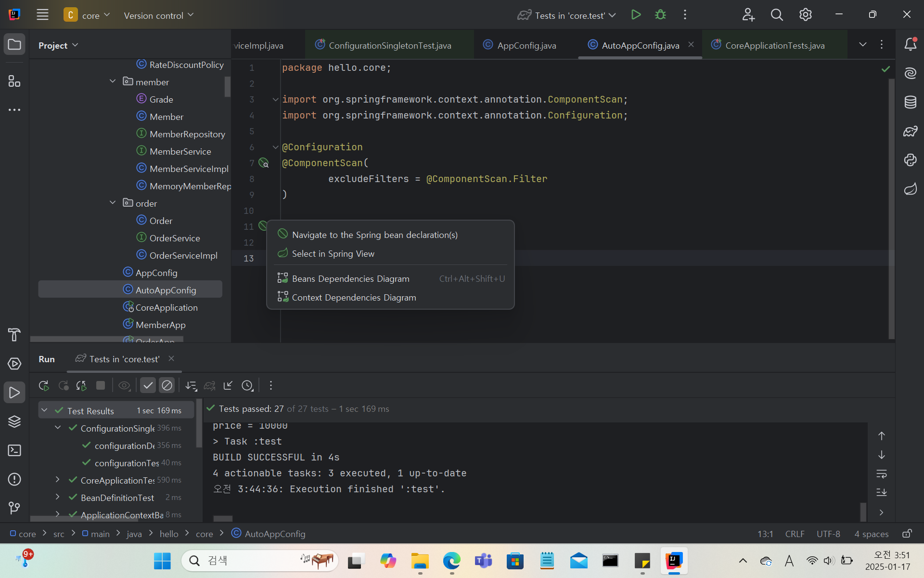The width and height of the screenshot is (924, 578).
Task: Click the UTF-8 encoding in status bar
Action: [828, 534]
